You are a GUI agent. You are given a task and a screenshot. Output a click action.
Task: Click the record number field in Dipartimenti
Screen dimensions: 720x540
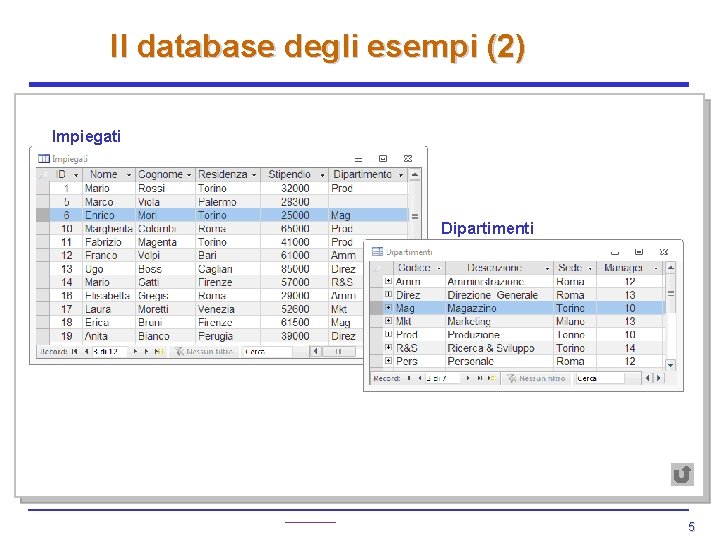[442, 378]
